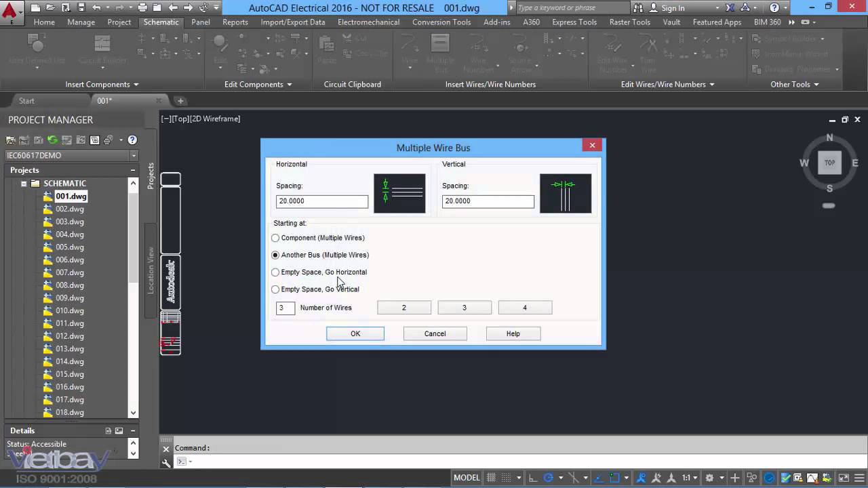This screenshot has height=488, width=868.
Task: Click the horizontal spacing preview image
Action: coord(399,193)
